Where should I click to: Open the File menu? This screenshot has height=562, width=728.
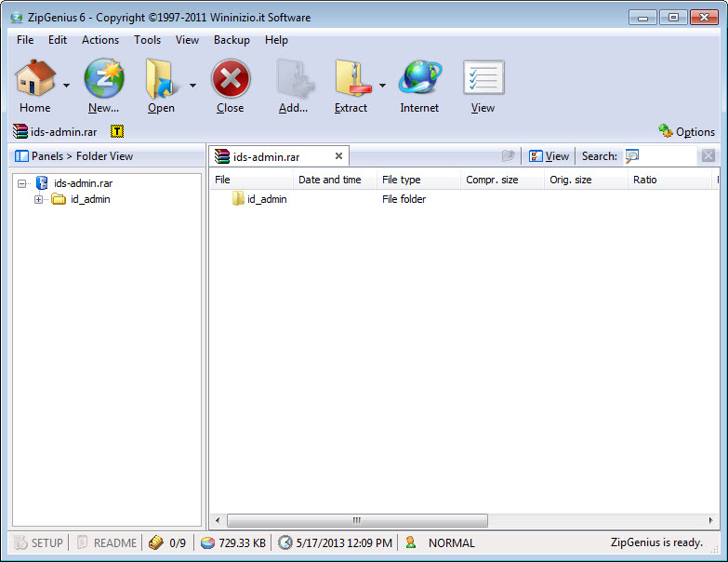coord(25,40)
